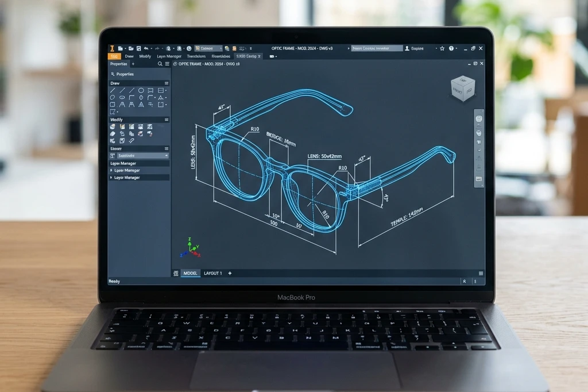
Task: Click the orange application logo icon
Action: pyautogui.click(x=112, y=48)
